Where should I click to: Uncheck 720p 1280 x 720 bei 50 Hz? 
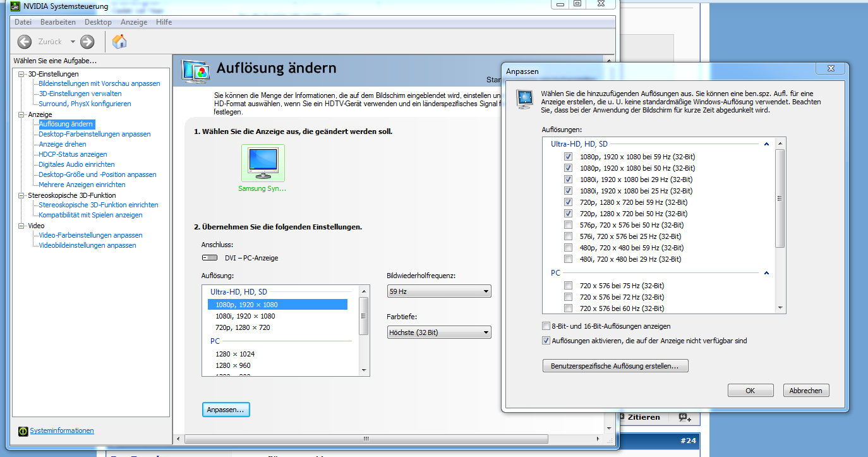click(x=569, y=214)
